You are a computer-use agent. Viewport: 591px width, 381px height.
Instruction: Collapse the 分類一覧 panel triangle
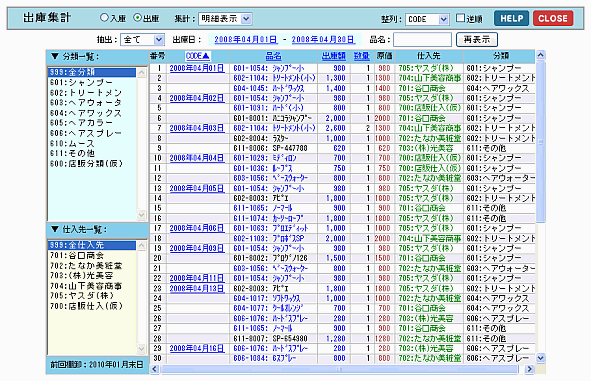click(55, 57)
